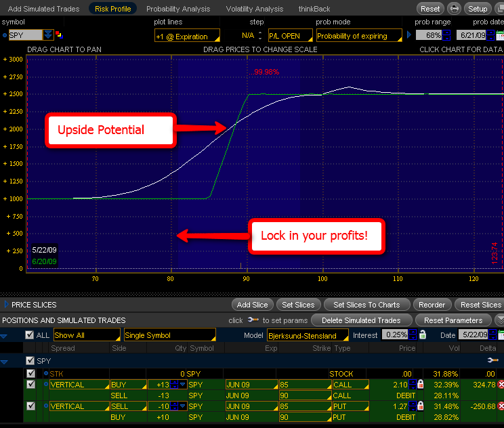The image size is (504, 428).
Task: Click Delete Simulated Trades button
Action: click(360, 320)
